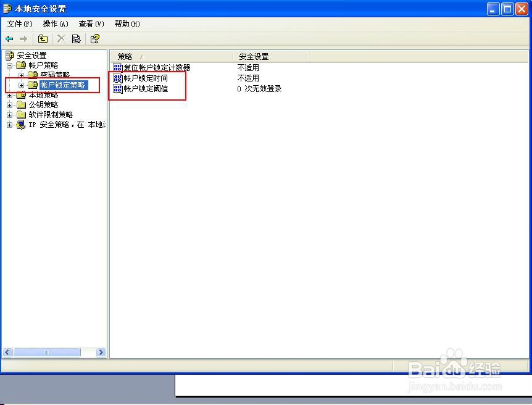Click the tree pane scroll right arrow
Viewport: 532px width, 405px height.
(x=101, y=353)
